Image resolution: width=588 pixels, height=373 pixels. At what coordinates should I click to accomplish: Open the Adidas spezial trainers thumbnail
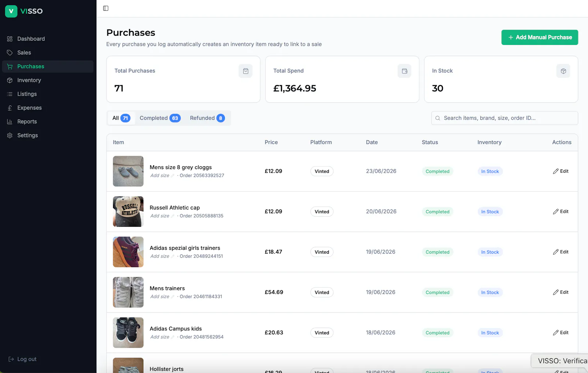[x=128, y=252]
